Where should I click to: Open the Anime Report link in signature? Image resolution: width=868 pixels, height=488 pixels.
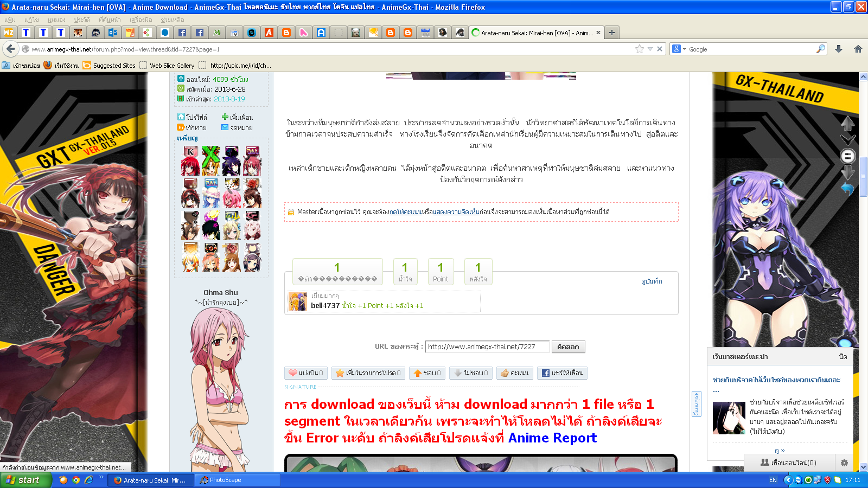click(552, 438)
